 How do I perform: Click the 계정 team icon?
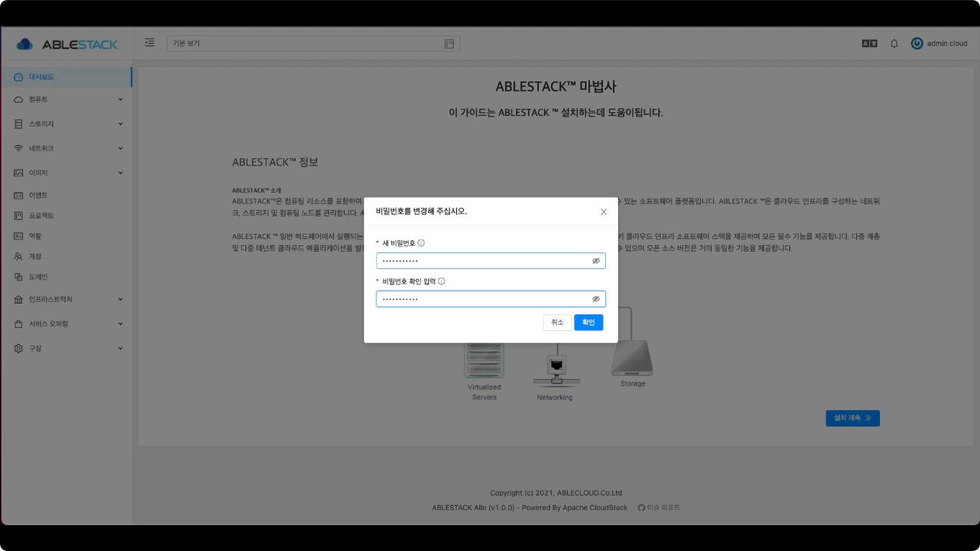[19, 257]
